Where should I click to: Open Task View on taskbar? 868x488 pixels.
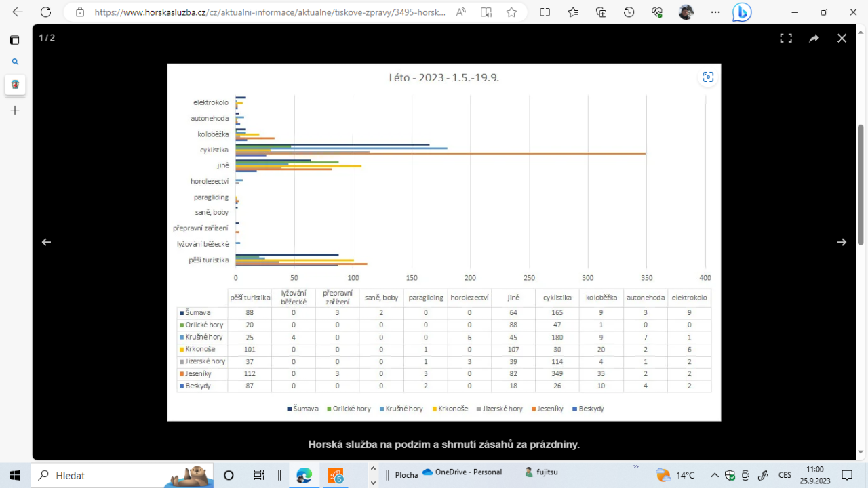pos(258,475)
